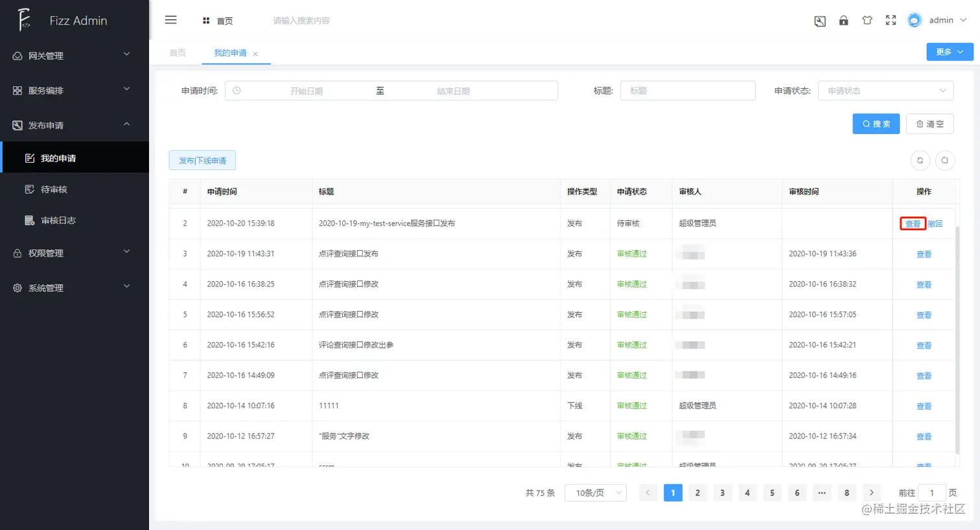The height and width of the screenshot is (530, 980).
Task: Select 审核日志 in sidebar
Action: [x=75, y=220]
